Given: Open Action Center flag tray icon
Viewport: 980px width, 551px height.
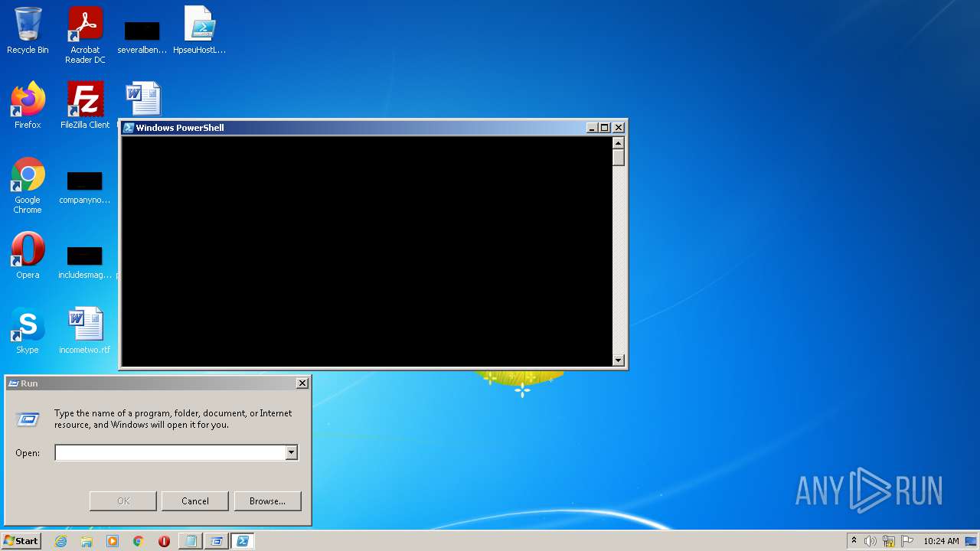Looking at the screenshot, I should click(x=907, y=541).
